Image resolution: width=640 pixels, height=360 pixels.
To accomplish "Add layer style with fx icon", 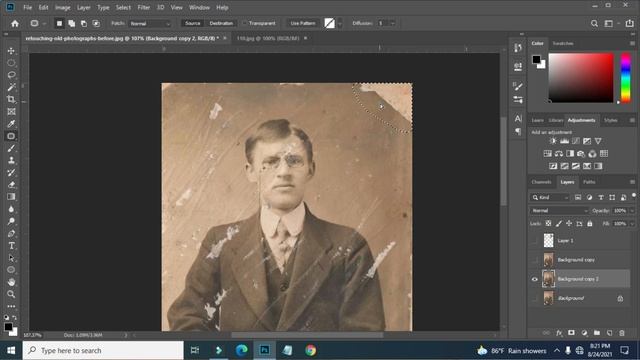I will pos(559,333).
